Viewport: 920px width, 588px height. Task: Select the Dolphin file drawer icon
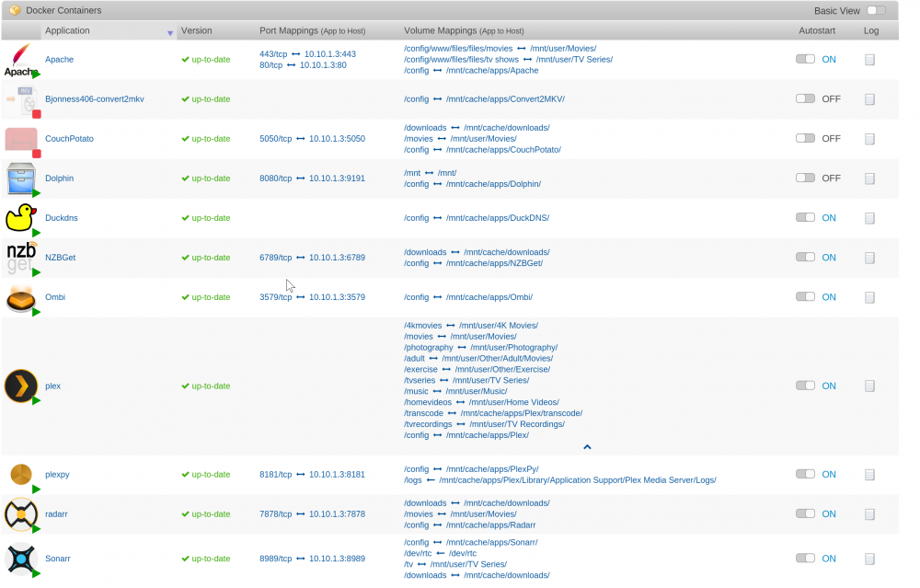(22, 179)
